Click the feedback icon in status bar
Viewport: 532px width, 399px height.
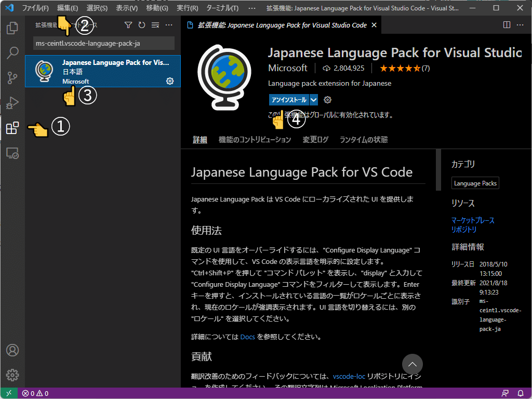(x=505, y=393)
